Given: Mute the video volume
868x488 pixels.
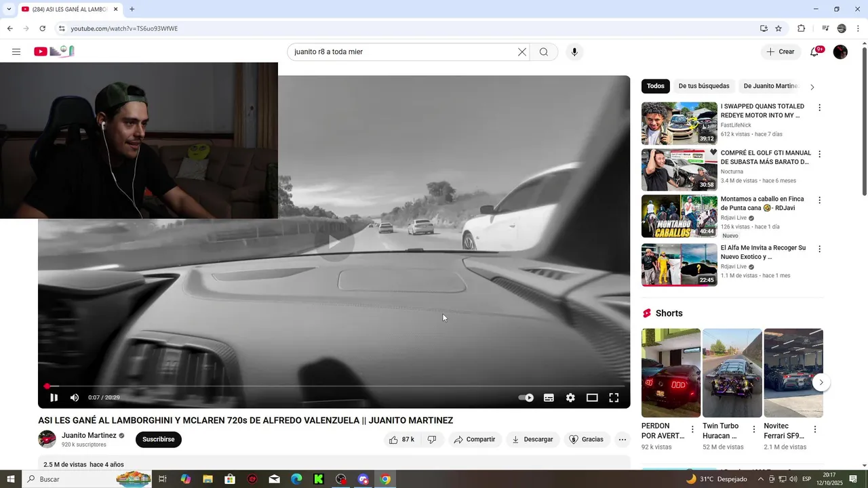Looking at the screenshot, I should (x=75, y=398).
